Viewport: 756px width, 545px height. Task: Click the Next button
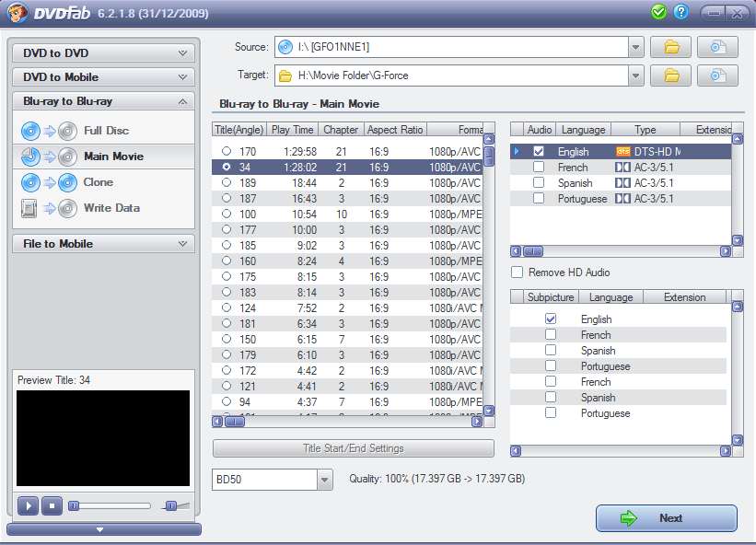(x=667, y=518)
